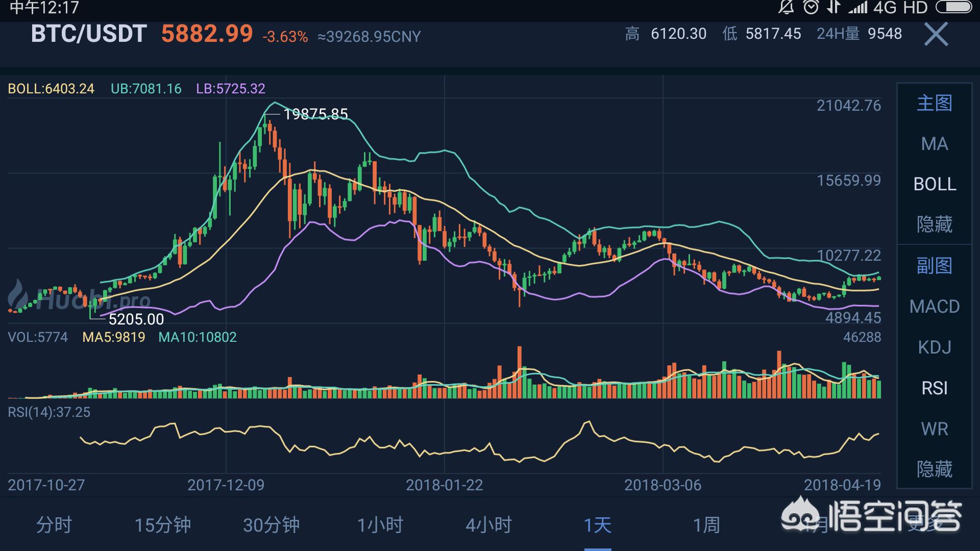Switch sub chart to MACD
The image size is (980, 551).
coord(934,307)
